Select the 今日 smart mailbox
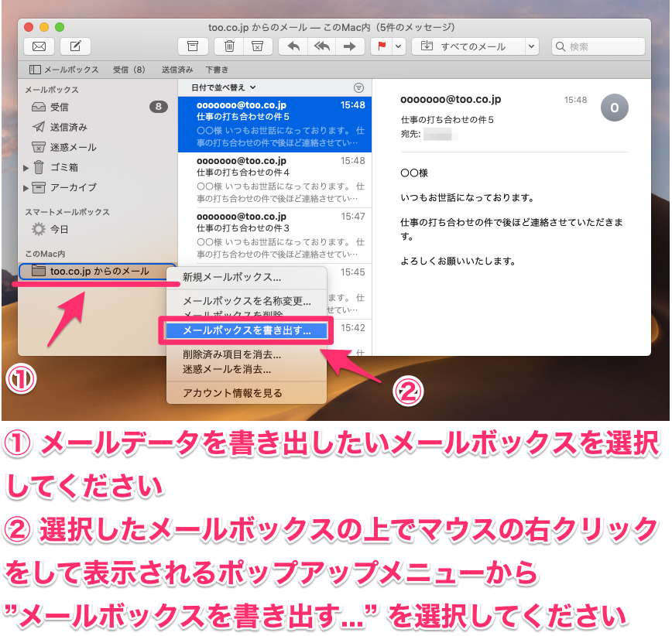The width and height of the screenshot is (672, 636). pyautogui.click(x=98, y=229)
